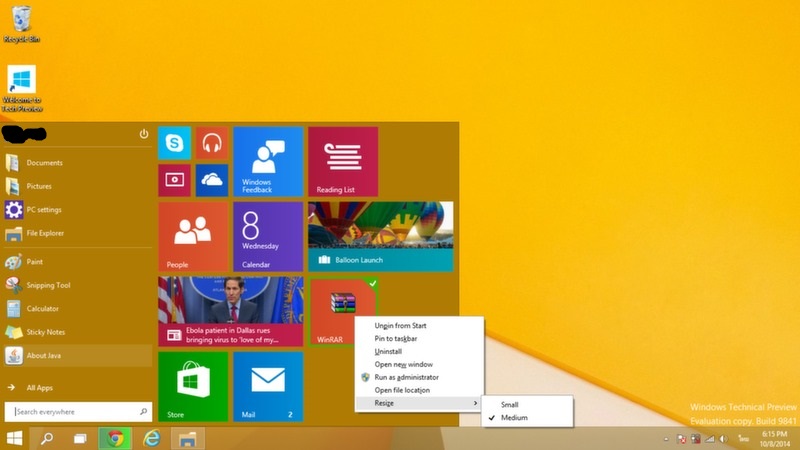Click the Windows Start button
The image size is (800, 450).
[14, 438]
